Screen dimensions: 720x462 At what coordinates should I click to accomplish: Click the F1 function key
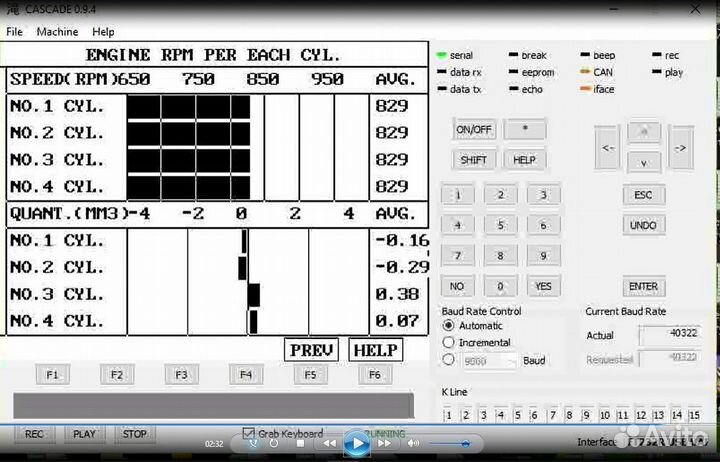tap(52, 375)
